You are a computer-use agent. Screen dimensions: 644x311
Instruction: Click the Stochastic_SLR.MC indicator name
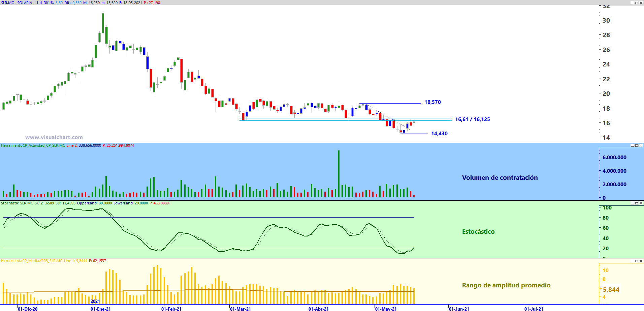point(17,203)
